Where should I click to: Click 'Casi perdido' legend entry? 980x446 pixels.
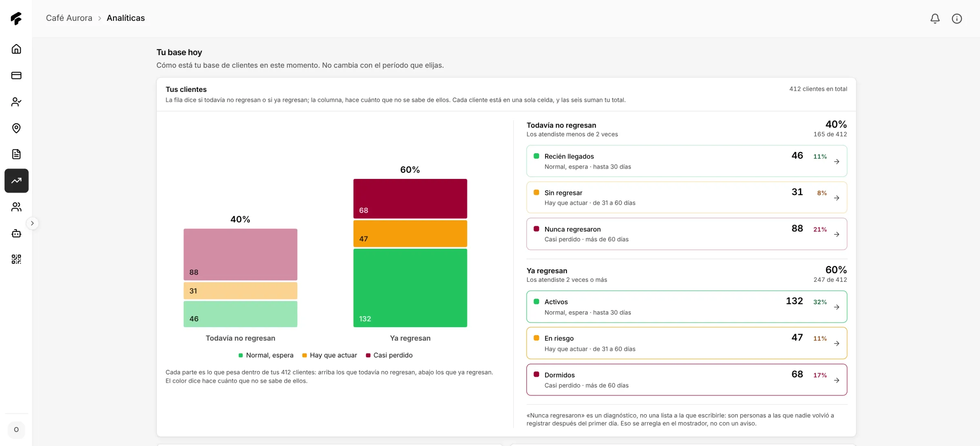click(389, 355)
